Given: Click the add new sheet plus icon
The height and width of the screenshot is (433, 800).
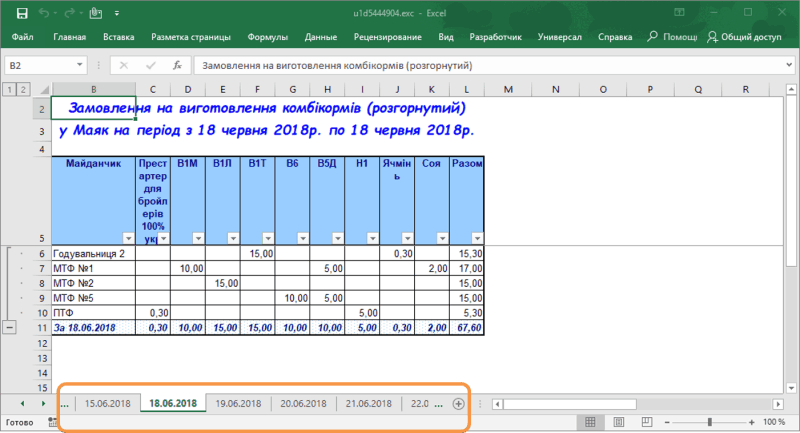Looking at the screenshot, I should (458, 404).
